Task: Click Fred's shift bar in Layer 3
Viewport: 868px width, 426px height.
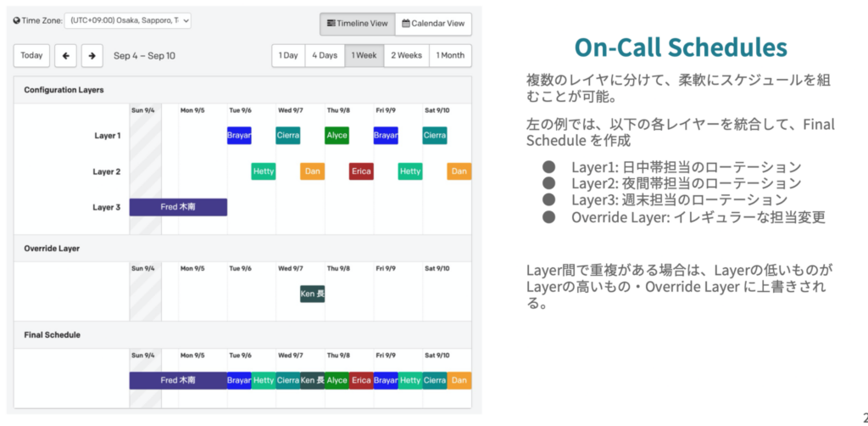Action: 178,207
